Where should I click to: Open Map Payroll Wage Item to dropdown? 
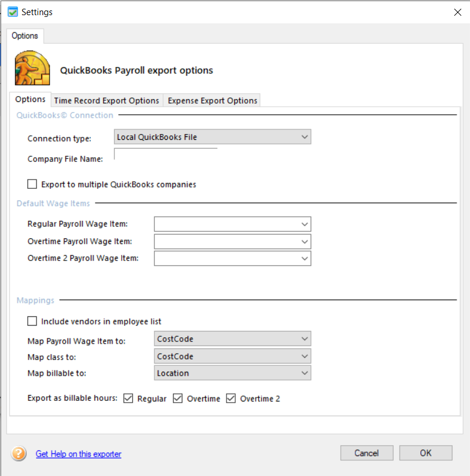click(232, 339)
